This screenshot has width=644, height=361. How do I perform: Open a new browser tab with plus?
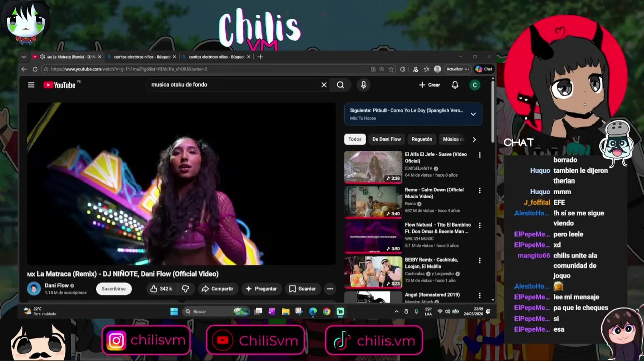260,57
